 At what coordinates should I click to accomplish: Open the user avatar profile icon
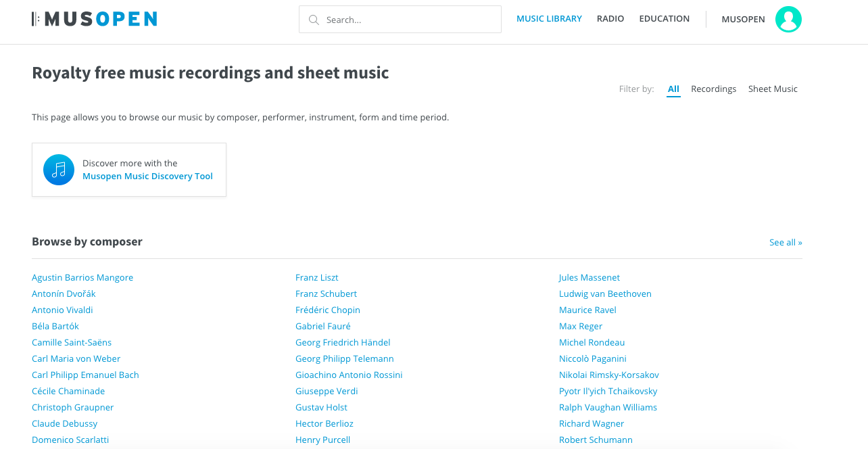(x=788, y=19)
